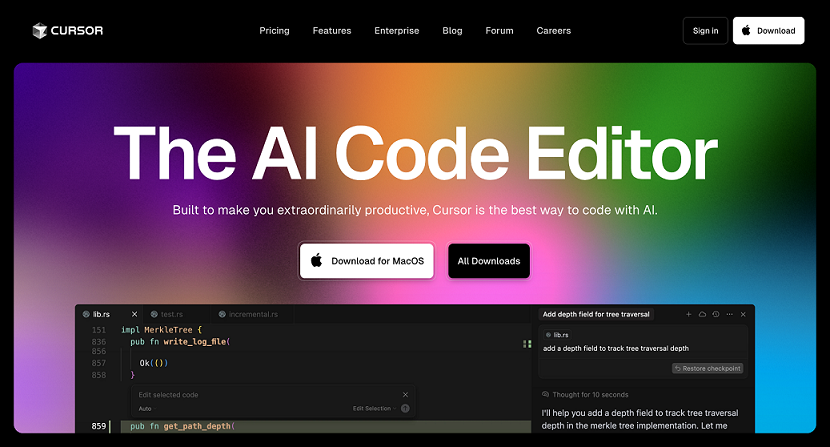Image resolution: width=830 pixels, height=447 pixels.
Task: Click line number 859 in gutter
Action: click(98, 426)
